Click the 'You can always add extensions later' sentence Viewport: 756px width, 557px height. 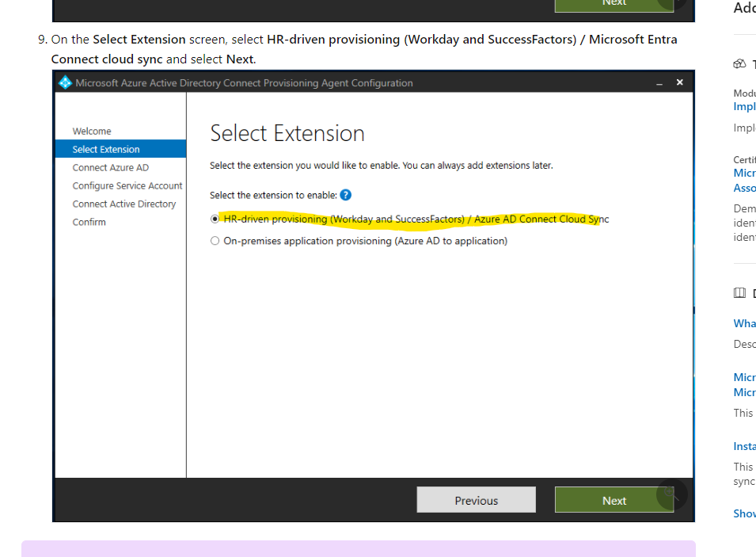click(477, 165)
